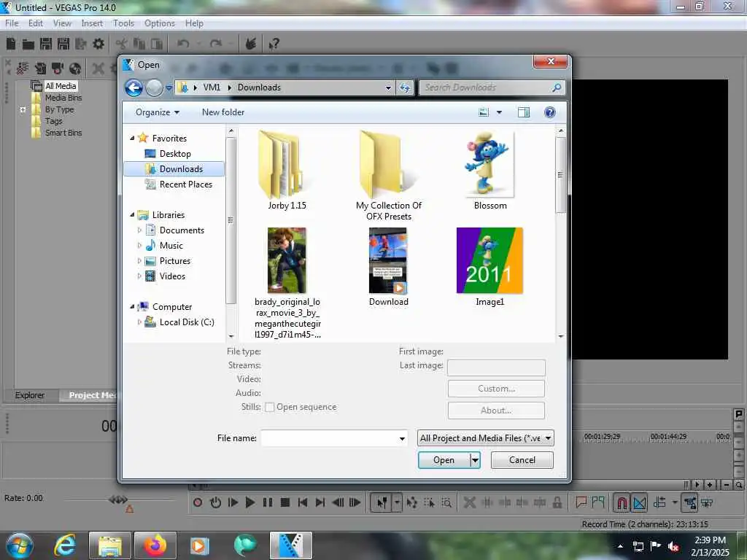
Task: Toggle the Enable Snapping magnet icon
Action: 622,502
